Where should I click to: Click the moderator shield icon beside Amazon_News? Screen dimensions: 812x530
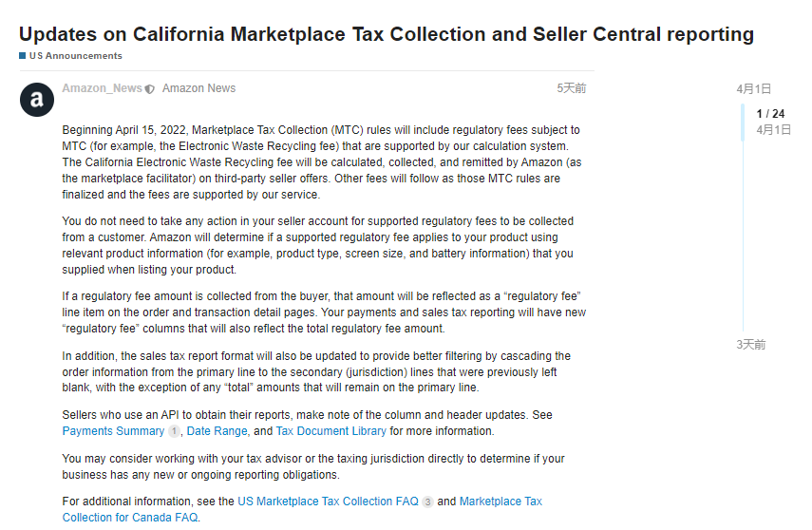click(x=150, y=89)
